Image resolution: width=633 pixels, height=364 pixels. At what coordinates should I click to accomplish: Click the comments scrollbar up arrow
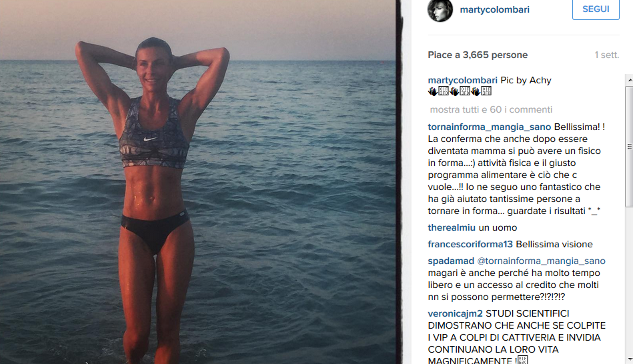point(630,80)
